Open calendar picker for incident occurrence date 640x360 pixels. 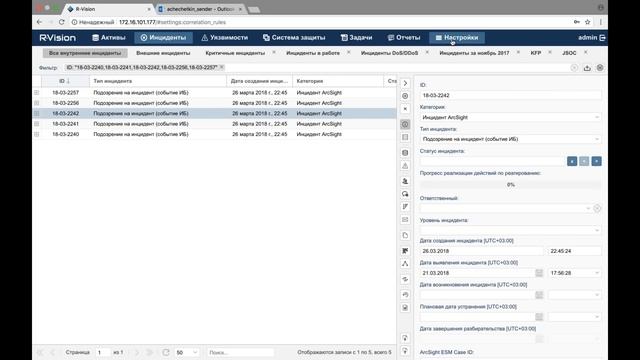(x=539, y=295)
